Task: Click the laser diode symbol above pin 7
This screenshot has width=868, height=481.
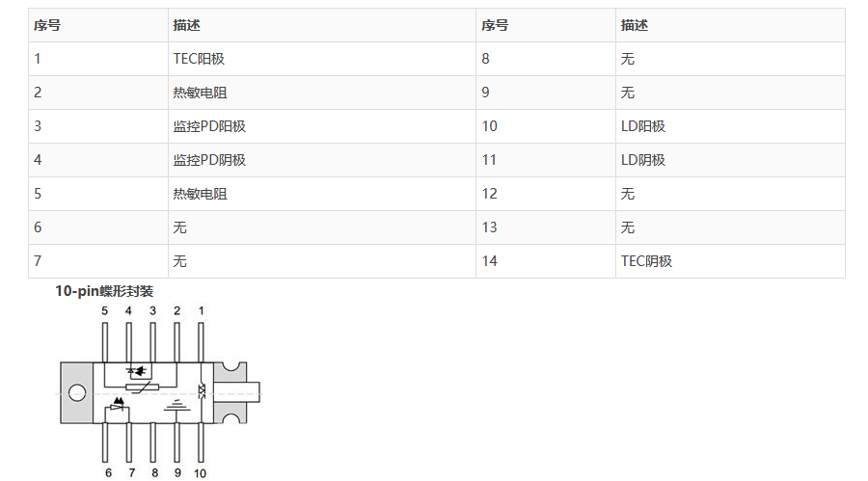Action: [118, 405]
